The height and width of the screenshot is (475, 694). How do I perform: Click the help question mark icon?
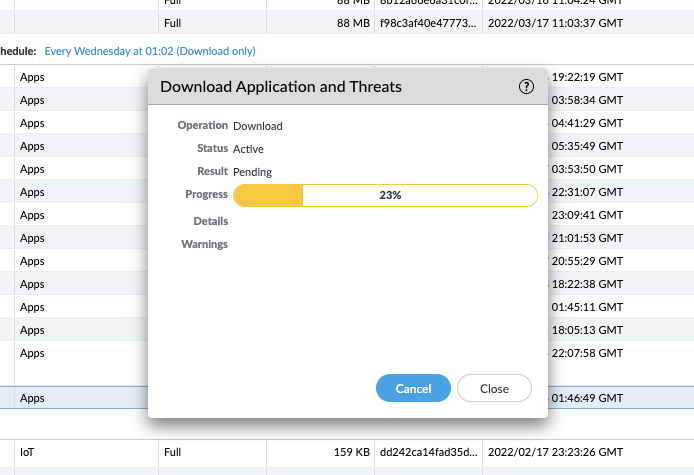pyautogui.click(x=527, y=87)
